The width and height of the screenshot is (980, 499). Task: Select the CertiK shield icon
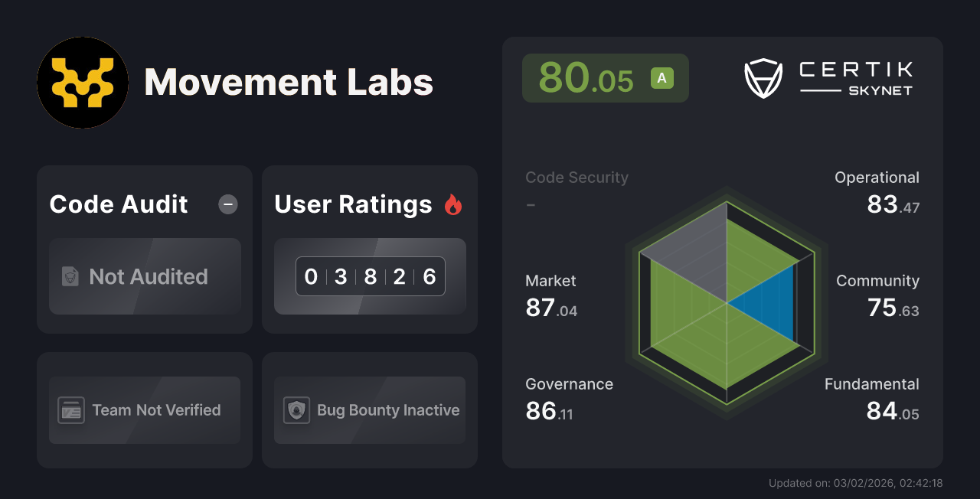coord(763,77)
